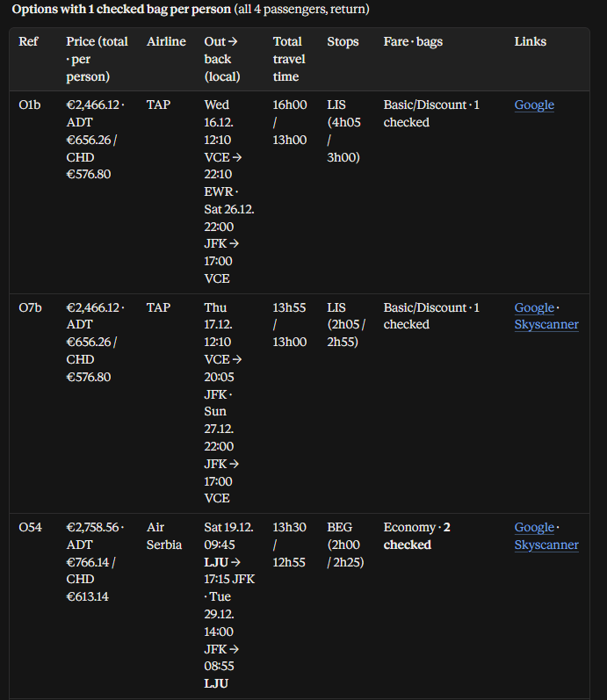This screenshot has width=607, height=700.
Task: Click the Thu 17.12. outbound schedule cell
Action: tap(223, 402)
